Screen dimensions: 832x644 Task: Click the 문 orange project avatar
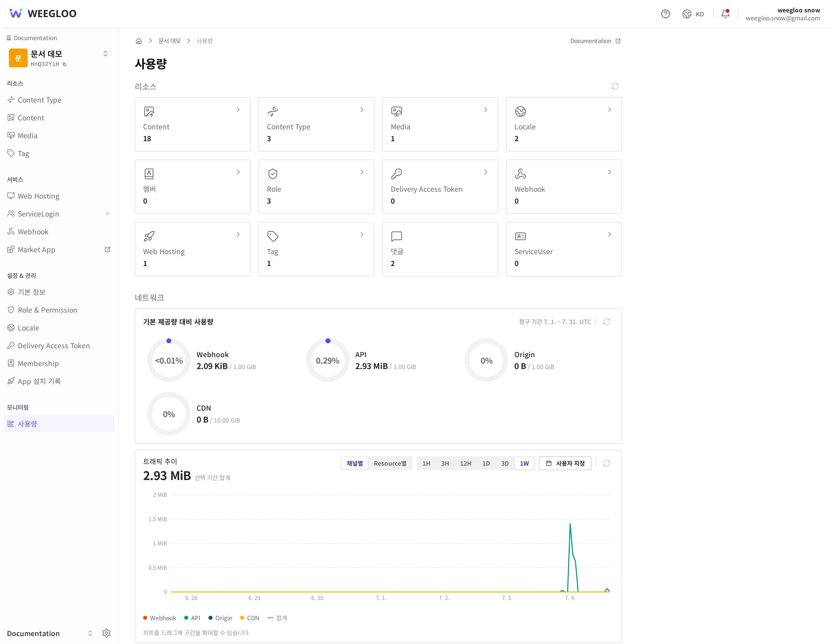18,58
